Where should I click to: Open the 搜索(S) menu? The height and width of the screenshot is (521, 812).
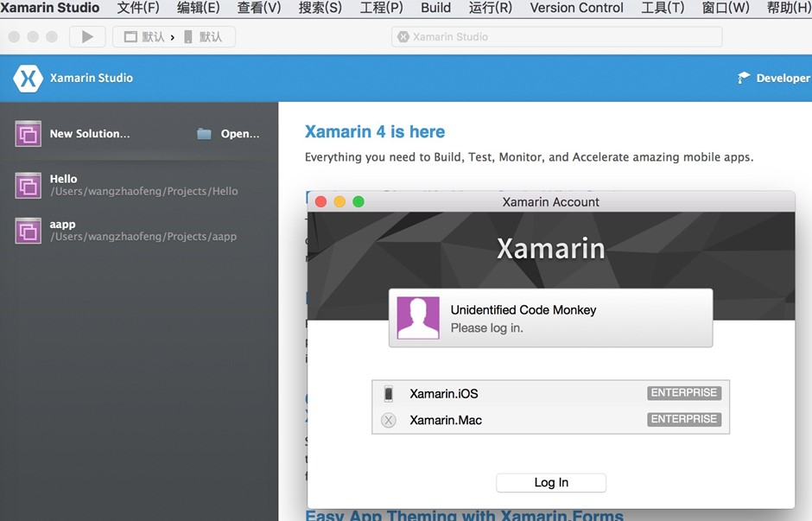click(320, 8)
